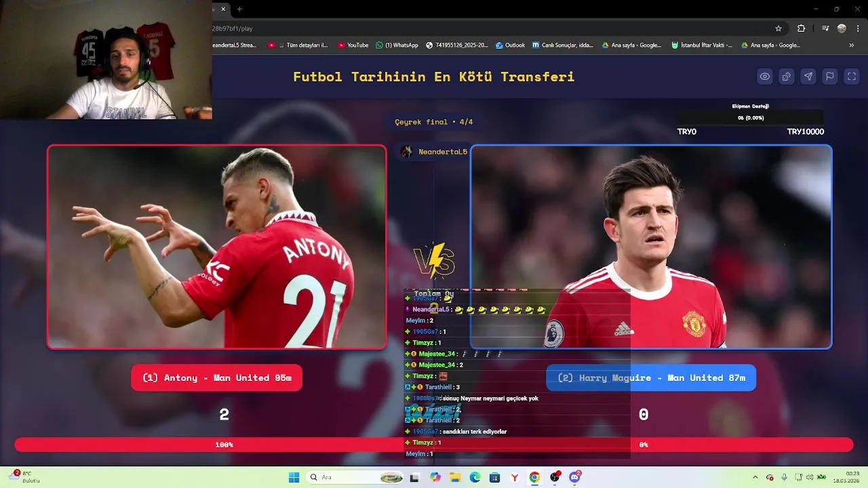Open File Explorer from the taskbar

tap(454, 477)
